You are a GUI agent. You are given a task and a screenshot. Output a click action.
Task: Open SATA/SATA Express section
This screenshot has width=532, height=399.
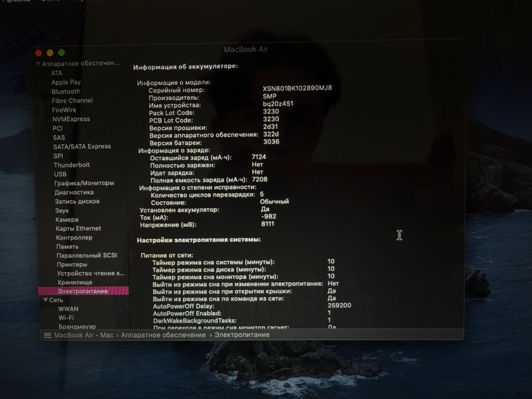pos(82,146)
